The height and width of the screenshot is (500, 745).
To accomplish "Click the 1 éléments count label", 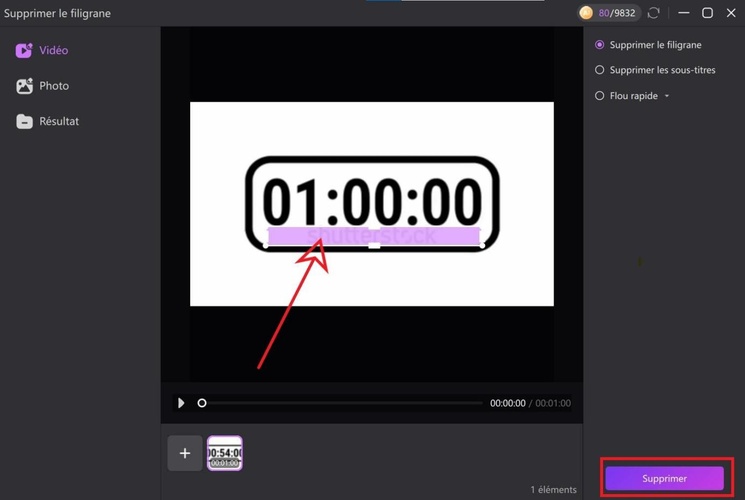I will click(x=554, y=489).
